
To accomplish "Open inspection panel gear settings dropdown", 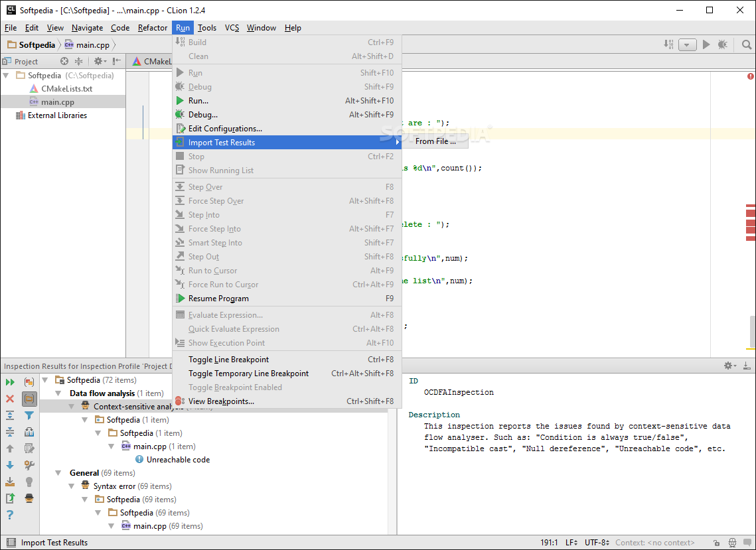I will point(730,366).
